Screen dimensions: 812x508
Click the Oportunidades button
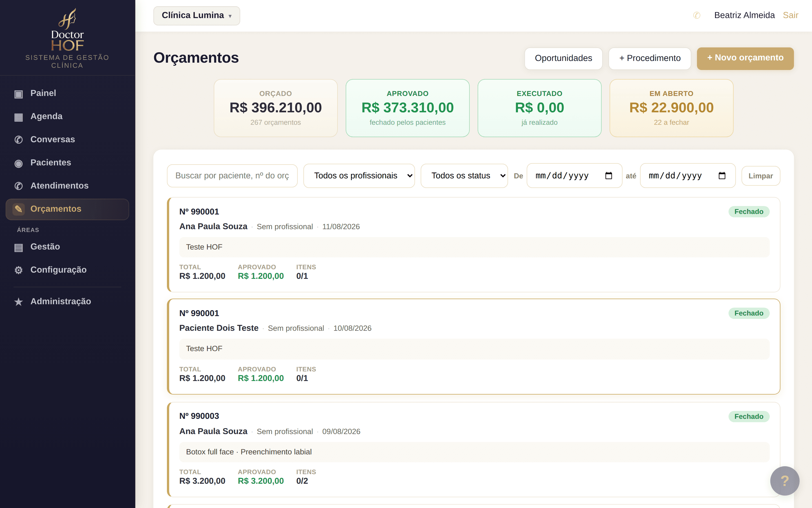[x=563, y=58]
